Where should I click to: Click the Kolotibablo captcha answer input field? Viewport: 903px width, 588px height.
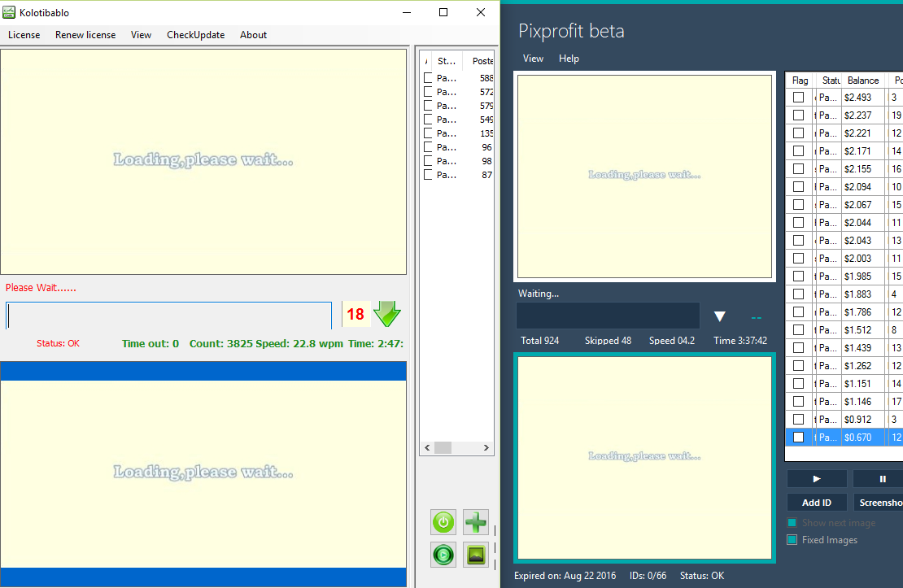pyautogui.click(x=169, y=316)
